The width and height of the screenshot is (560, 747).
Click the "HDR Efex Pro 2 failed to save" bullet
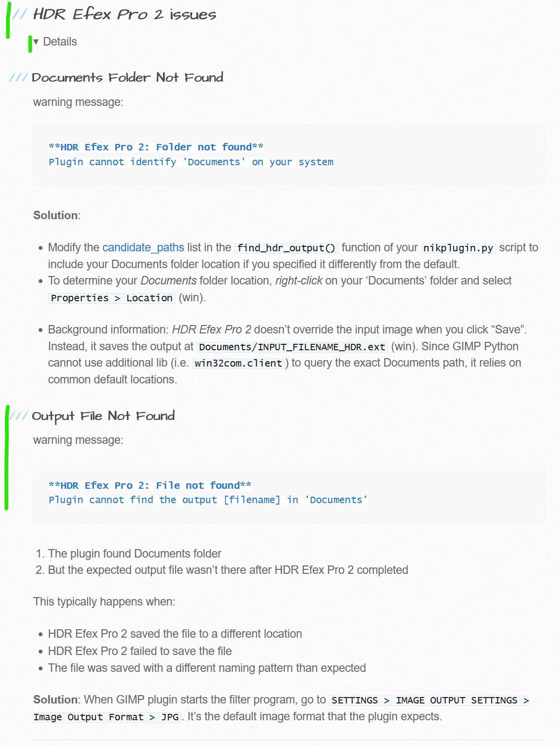click(x=140, y=651)
